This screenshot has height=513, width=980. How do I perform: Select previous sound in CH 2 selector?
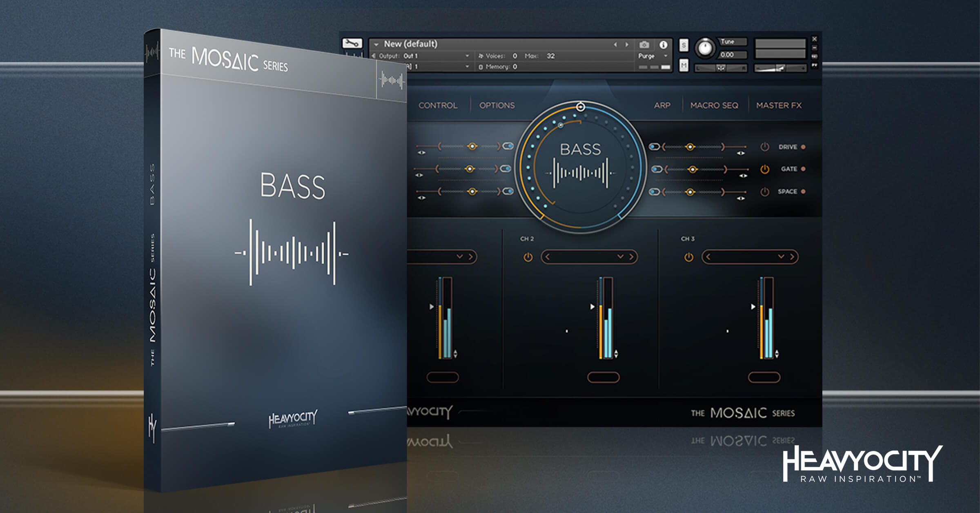[548, 256]
